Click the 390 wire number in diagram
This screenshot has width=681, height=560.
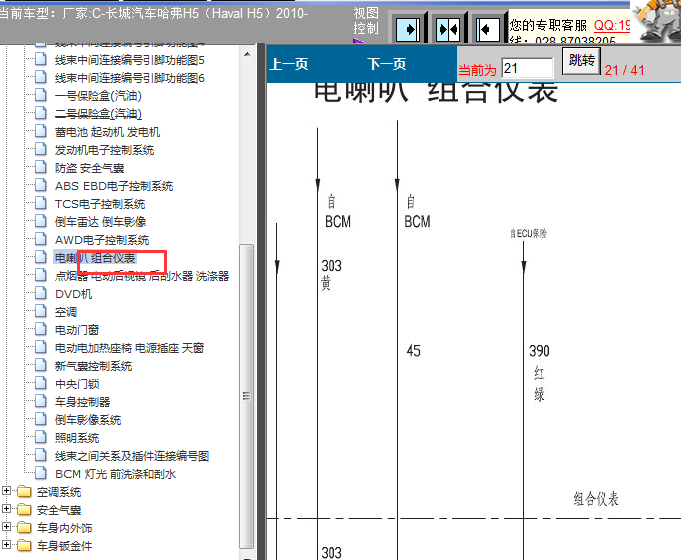(539, 351)
